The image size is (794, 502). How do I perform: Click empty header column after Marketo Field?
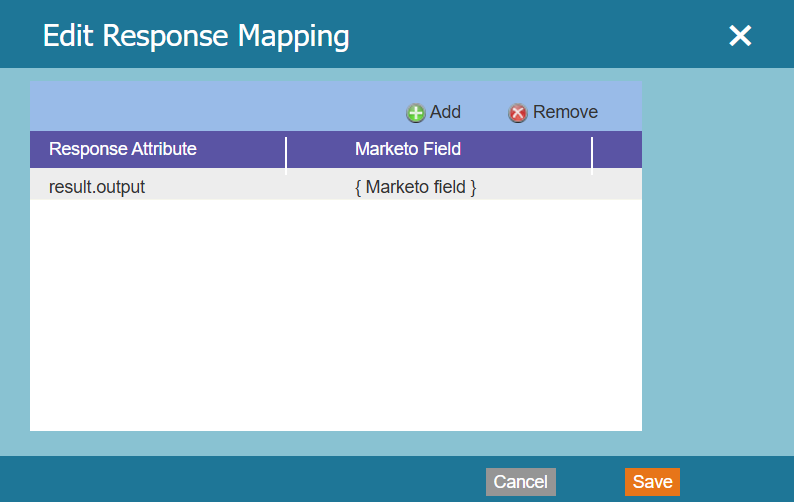[617, 149]
